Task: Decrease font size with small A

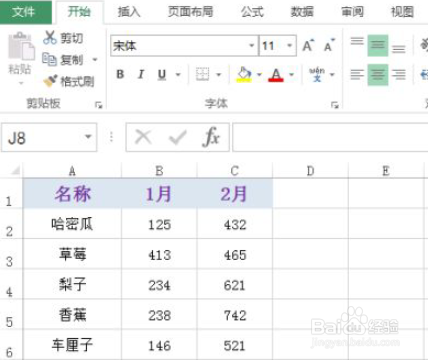Action: click(329, 46)
